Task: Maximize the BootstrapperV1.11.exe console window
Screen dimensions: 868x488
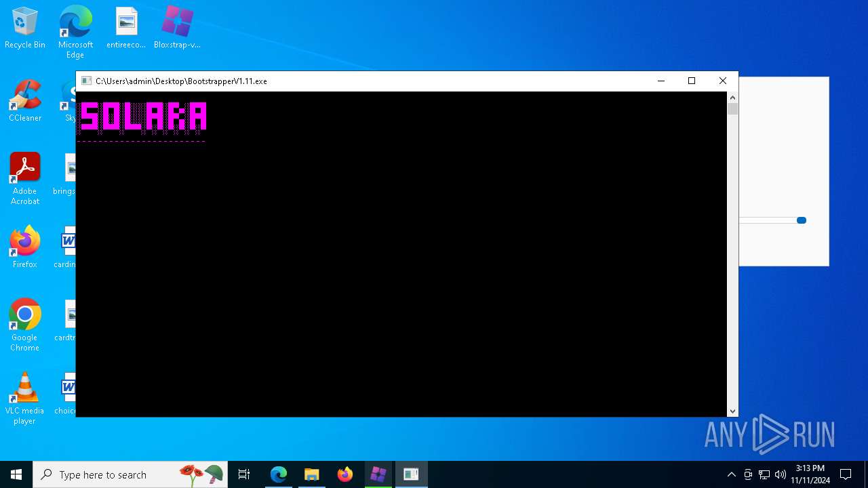Action: tap(692, 81)
